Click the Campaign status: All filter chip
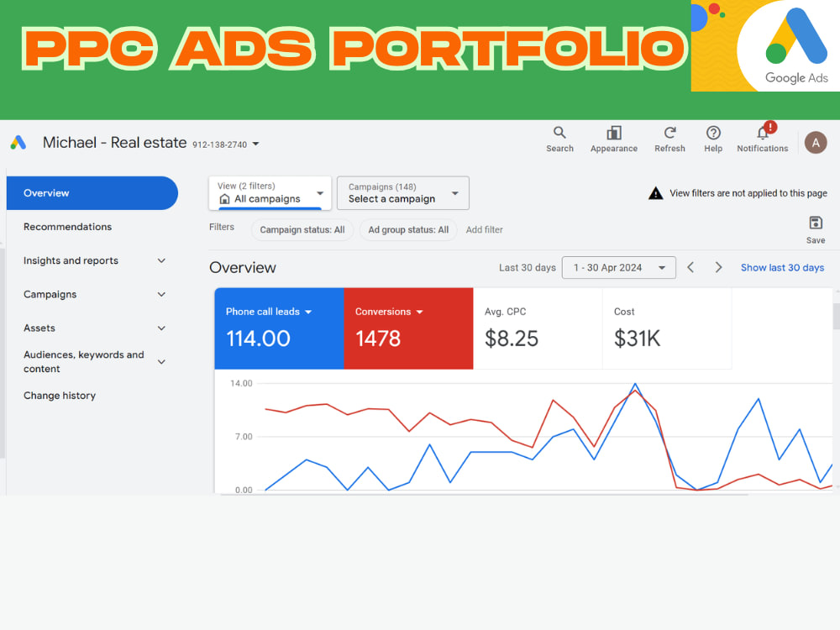Image resolution: width=840 pixels, height=630 pixels. click(302, 230)
